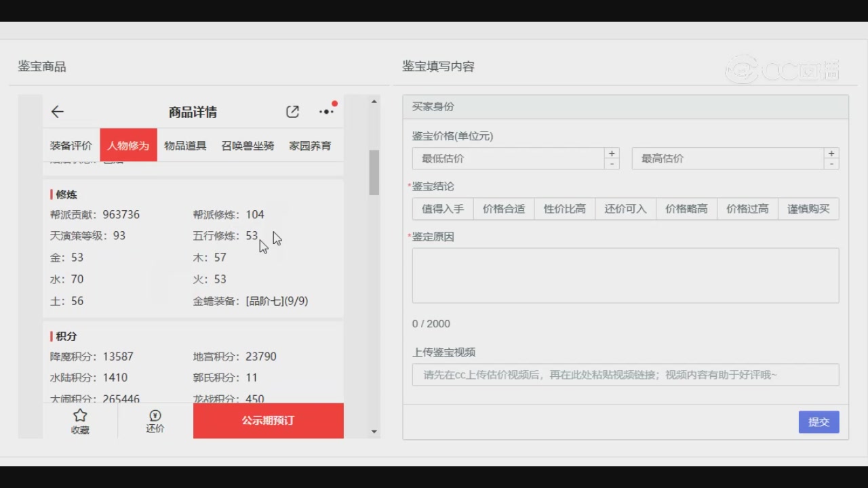Image resolution: width=868 pixels, height=488 pixels.
Task: Click the 鉴定原因 text area
Action: pos(625,275)
